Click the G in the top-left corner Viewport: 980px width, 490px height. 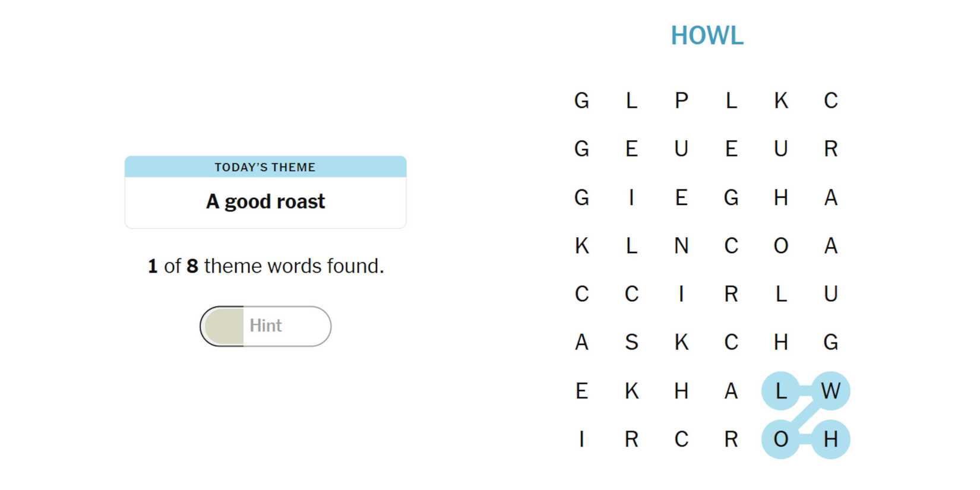(581, 100)
